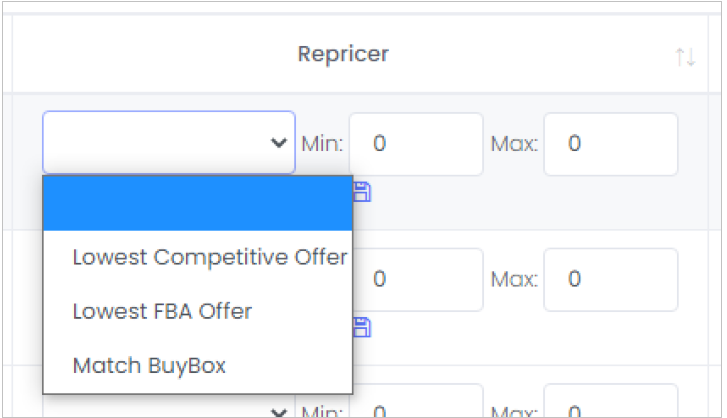Click the second row's Min value field
The image size is (727, 418).
[418, 279]
